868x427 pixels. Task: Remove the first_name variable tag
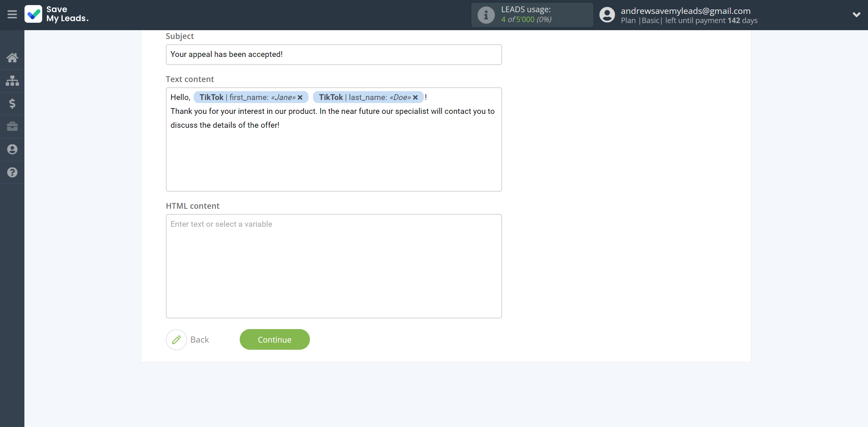[x=300, y=98]
